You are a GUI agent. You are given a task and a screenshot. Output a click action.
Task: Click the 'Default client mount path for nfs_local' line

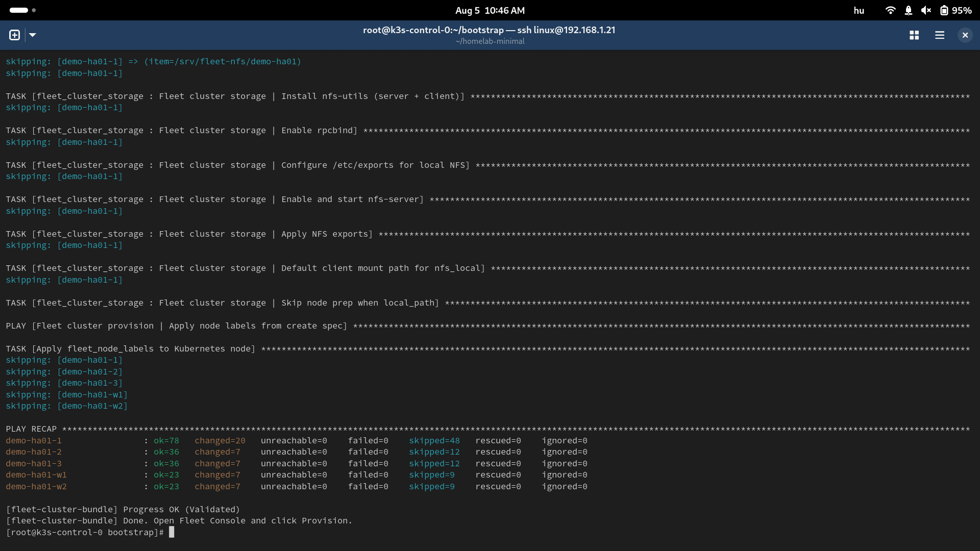coord(488,268)
